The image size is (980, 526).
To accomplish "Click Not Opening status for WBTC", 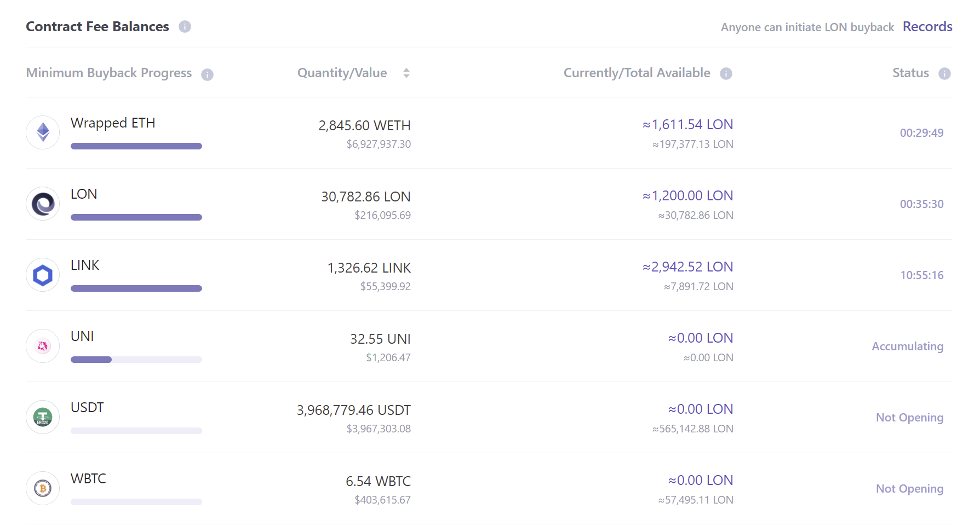I will point(909,489).
